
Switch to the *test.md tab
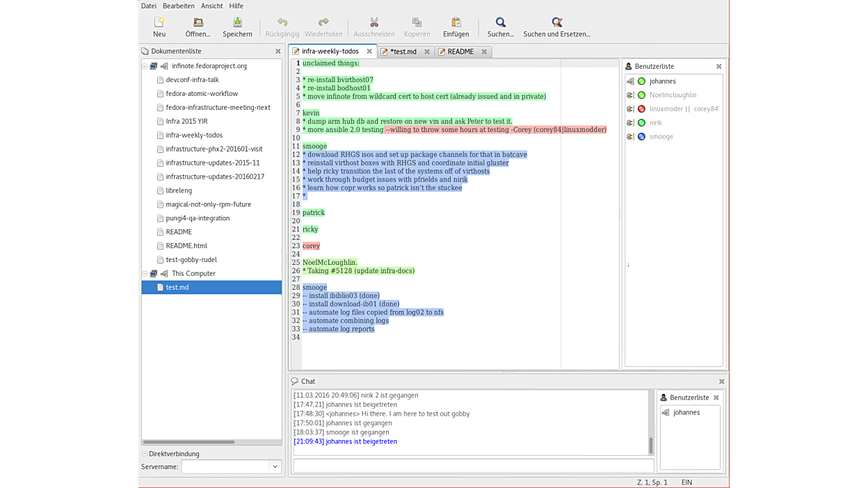pos(403,51)
